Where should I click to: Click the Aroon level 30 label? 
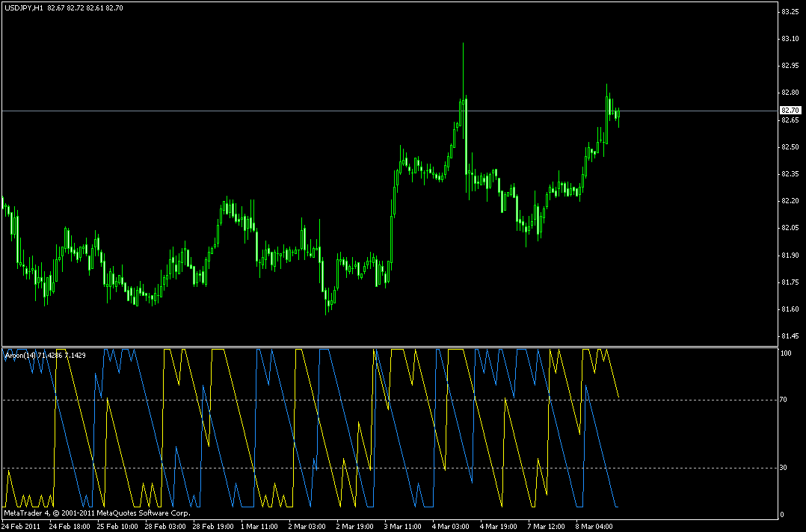click(x=785, y=468)
